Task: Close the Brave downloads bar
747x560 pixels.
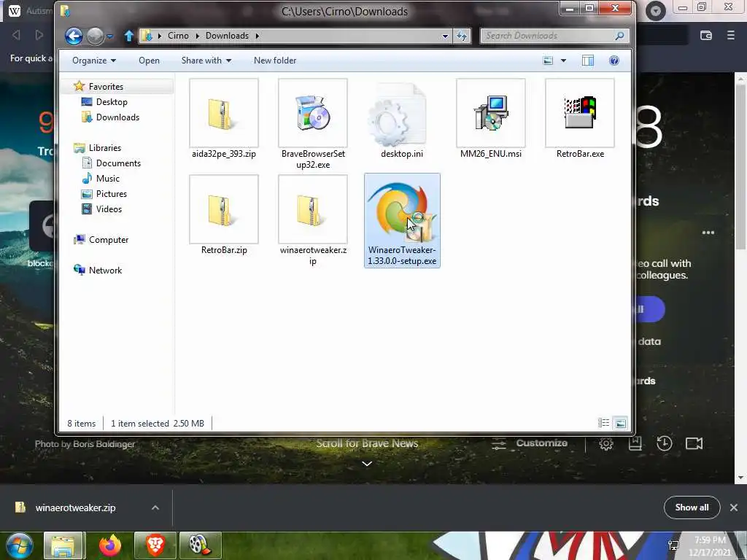Action: 734,507
